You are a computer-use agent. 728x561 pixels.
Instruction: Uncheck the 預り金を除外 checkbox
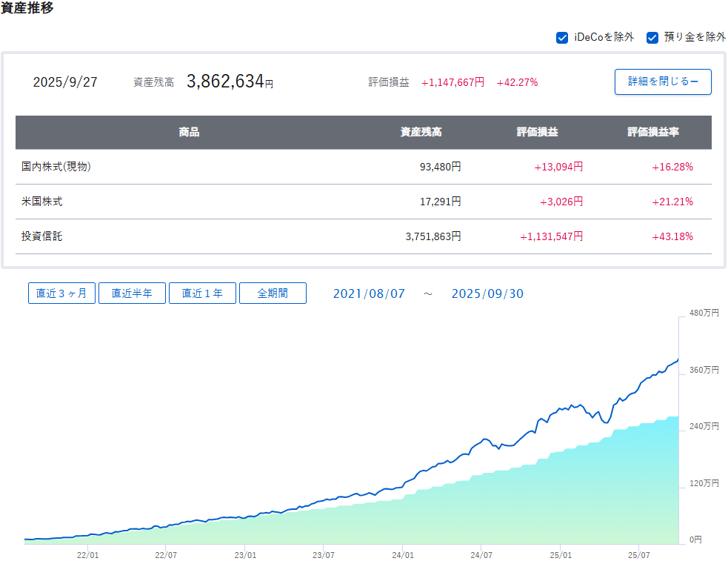(652, 38)
